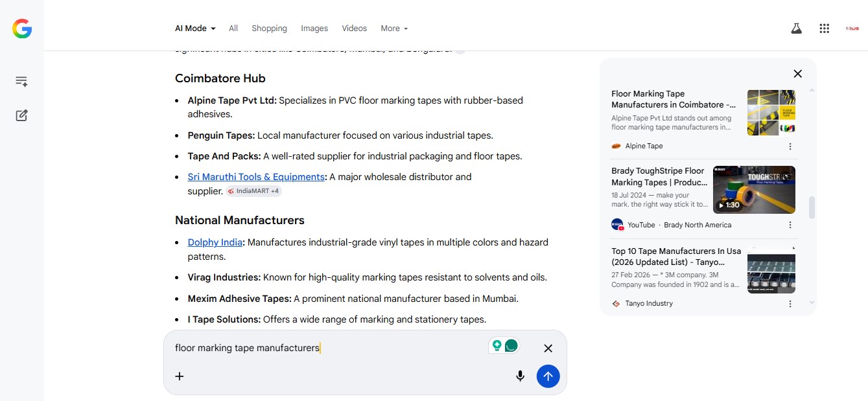The image size is (868, 401).
Task: Switch to the All tab
Action: tap(233, 29)
